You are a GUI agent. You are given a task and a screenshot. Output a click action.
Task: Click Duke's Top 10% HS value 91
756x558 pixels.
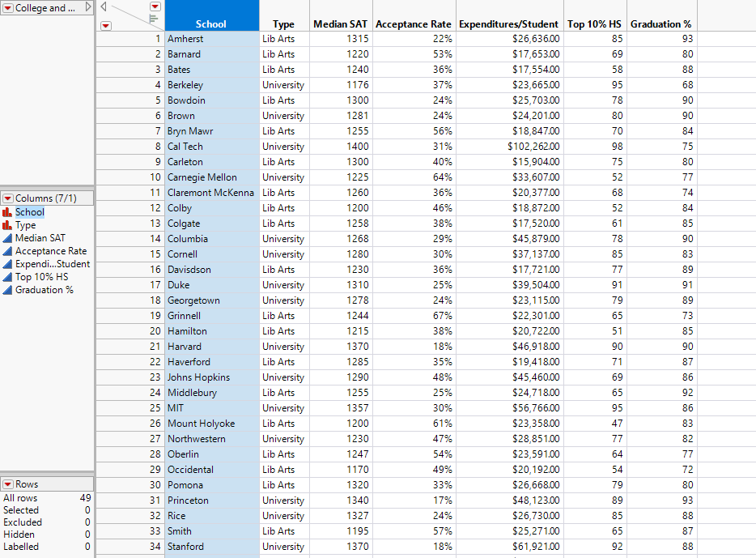pyautogui.click(x=595, y=285)
